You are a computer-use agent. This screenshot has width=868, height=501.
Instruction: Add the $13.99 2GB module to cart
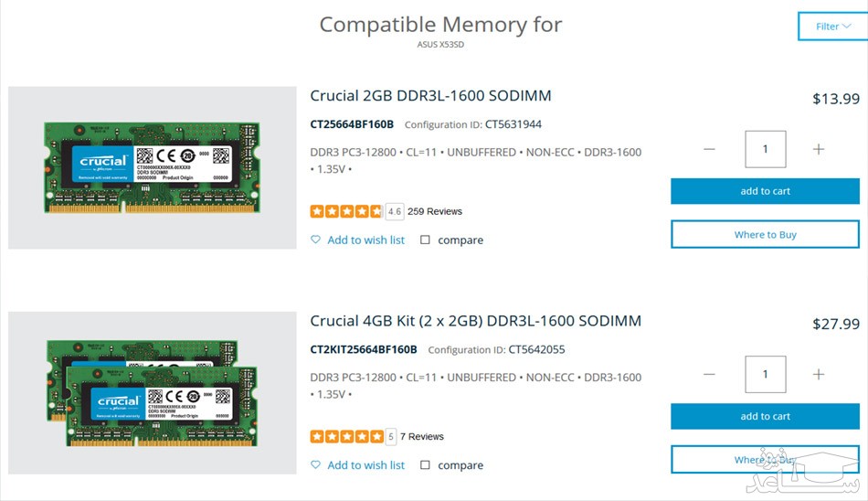[765, 191]
